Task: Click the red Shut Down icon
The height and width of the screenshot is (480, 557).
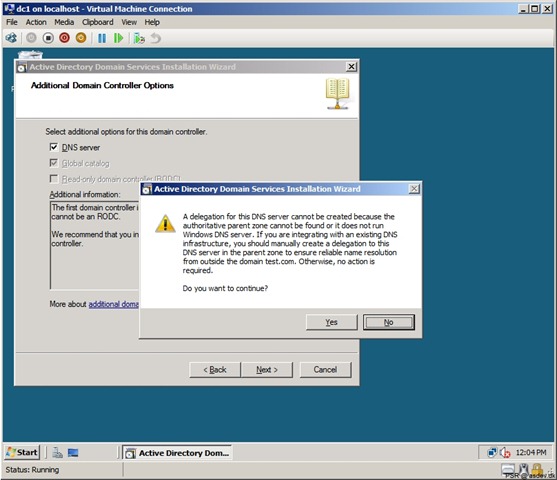Action: 64,38
